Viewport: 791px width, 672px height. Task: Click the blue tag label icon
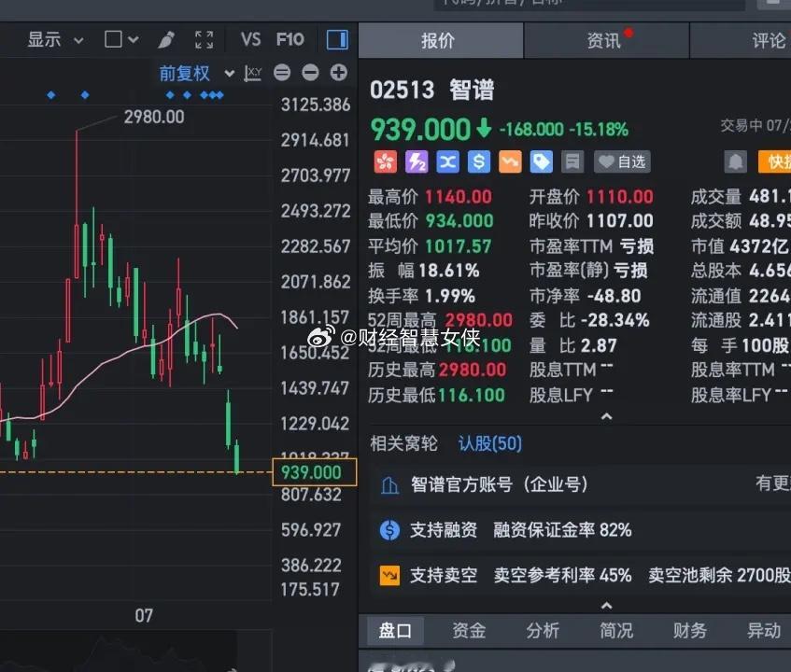click(x=542, y=161)
